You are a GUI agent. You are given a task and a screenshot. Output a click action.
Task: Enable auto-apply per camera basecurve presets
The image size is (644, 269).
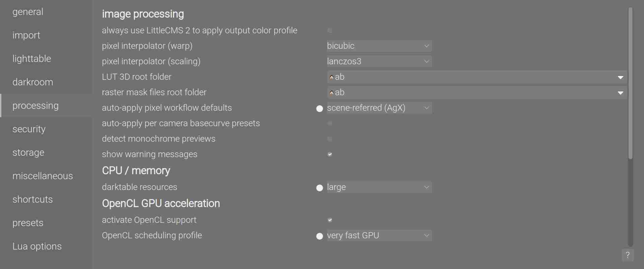pyautogui.click(x=330, y=123)
